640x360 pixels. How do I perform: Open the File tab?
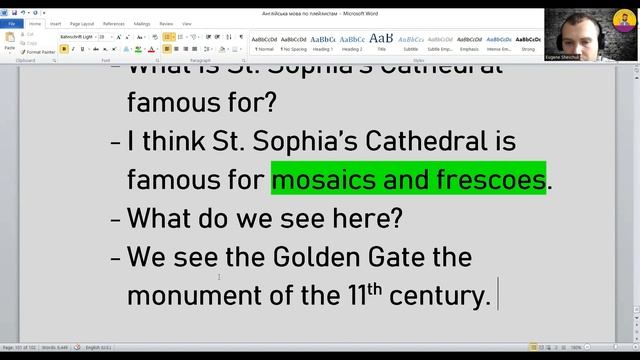(11, 24)
